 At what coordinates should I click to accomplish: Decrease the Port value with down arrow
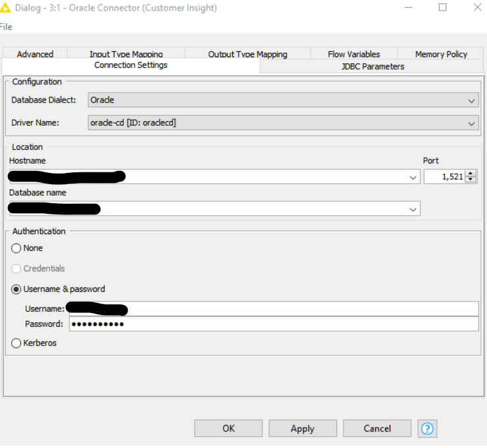471,180
